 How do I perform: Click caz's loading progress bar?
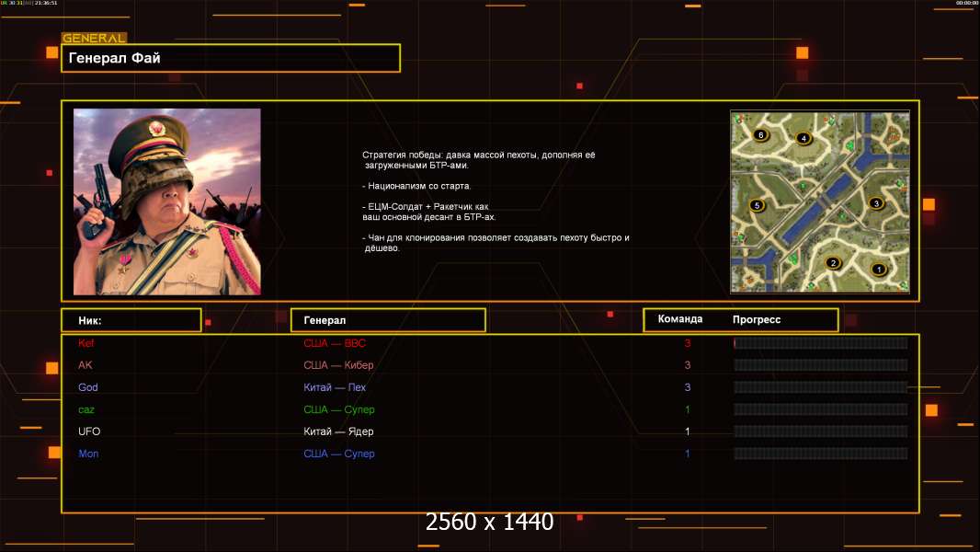point(821,409)
